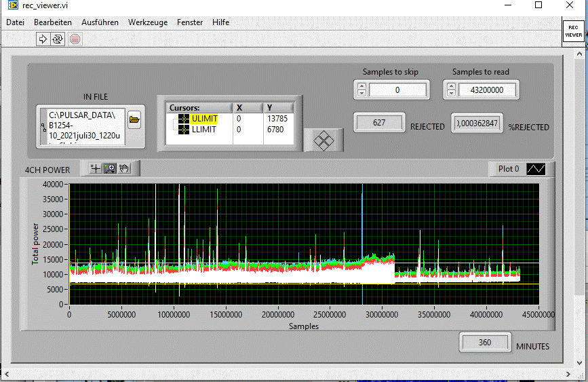Open path type selector beside file path

(x=43, y=127)
